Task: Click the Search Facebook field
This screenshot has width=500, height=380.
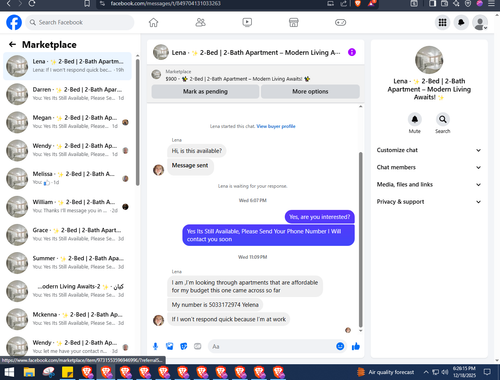Action: click(x=80, y=22)
